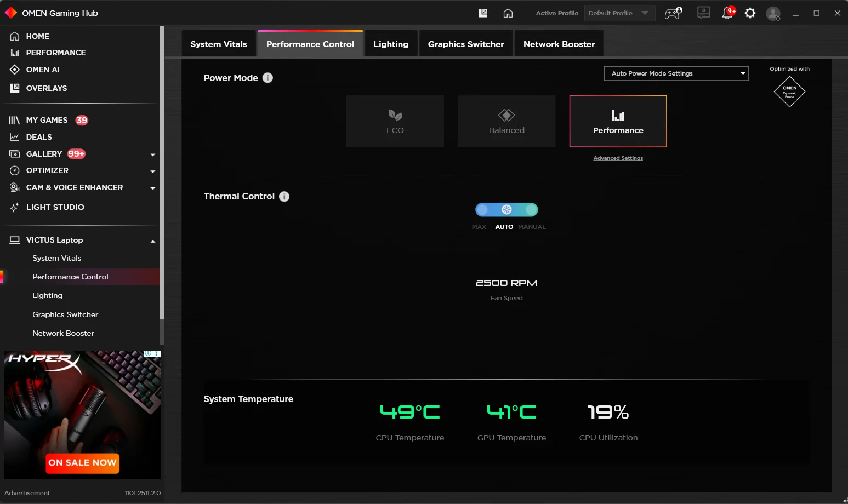Click the ON SALE NOW ad button
848x504 pixels.
point(82,463)
